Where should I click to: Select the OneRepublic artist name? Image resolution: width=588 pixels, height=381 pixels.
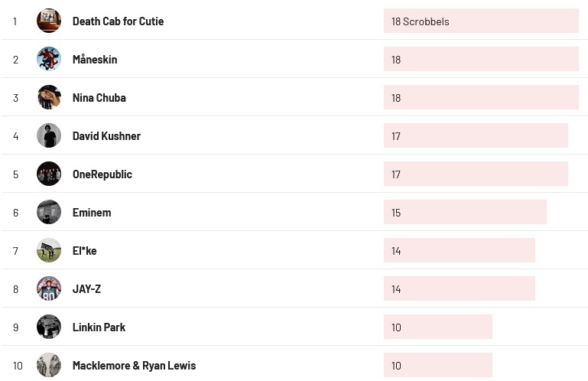pos(102,174)
